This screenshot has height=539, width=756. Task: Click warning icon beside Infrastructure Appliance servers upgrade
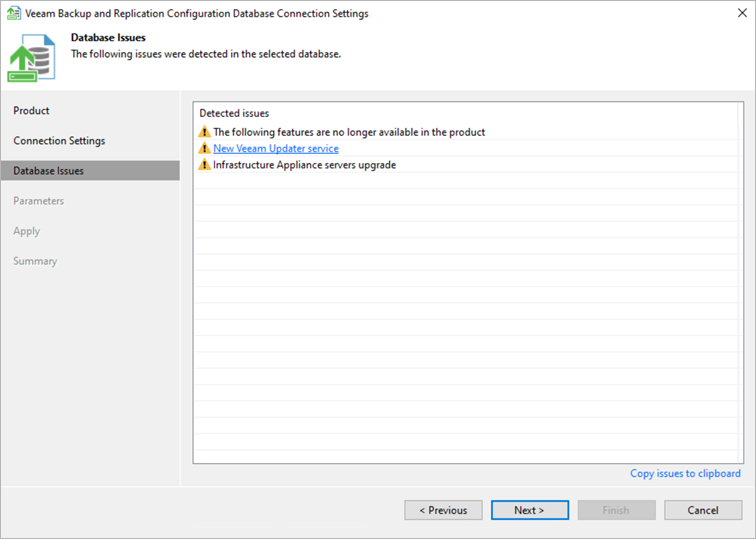204,164
